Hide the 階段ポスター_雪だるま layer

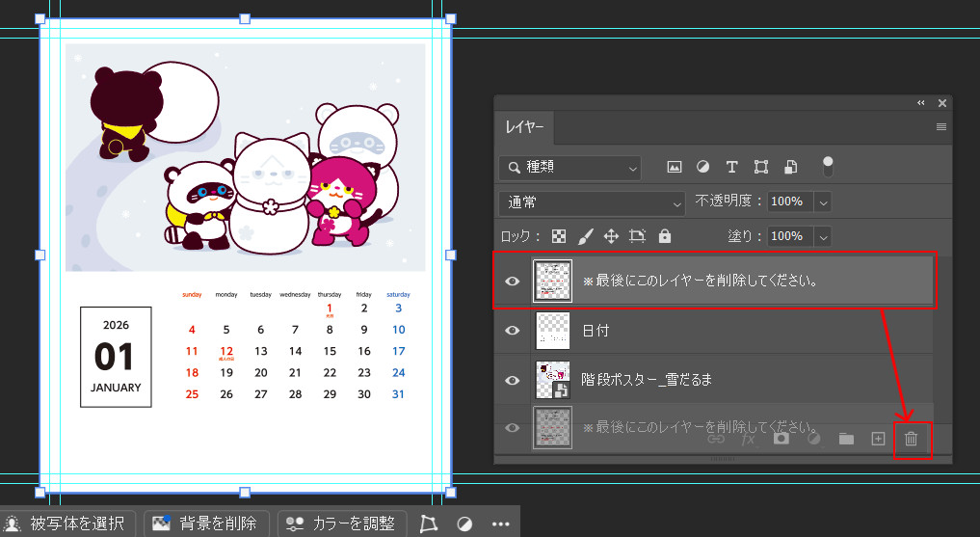pos(513,380)
